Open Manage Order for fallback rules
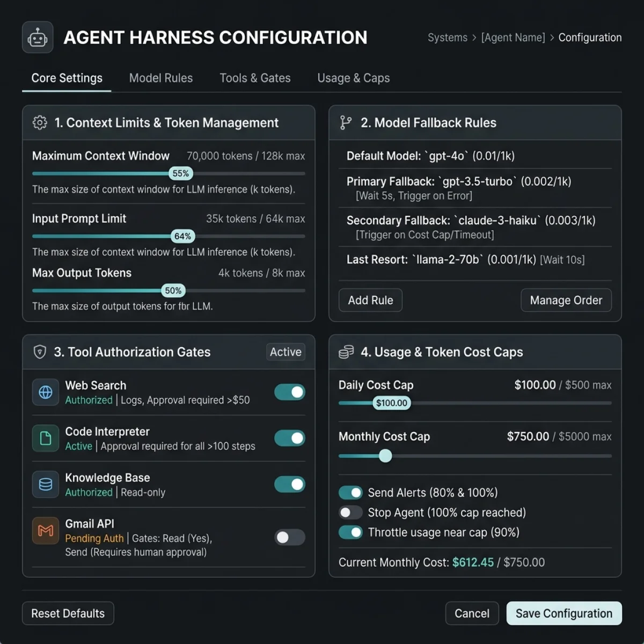 coord(566,301)
